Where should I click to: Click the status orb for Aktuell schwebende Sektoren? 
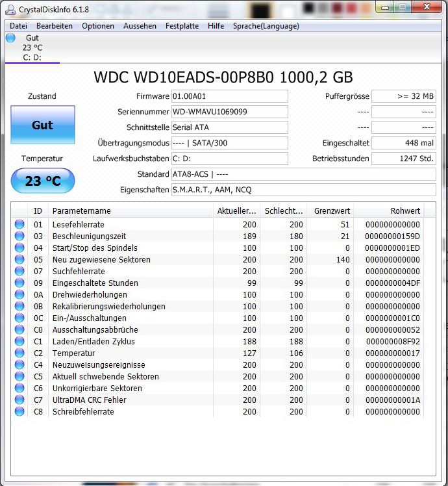click(19, 376)
